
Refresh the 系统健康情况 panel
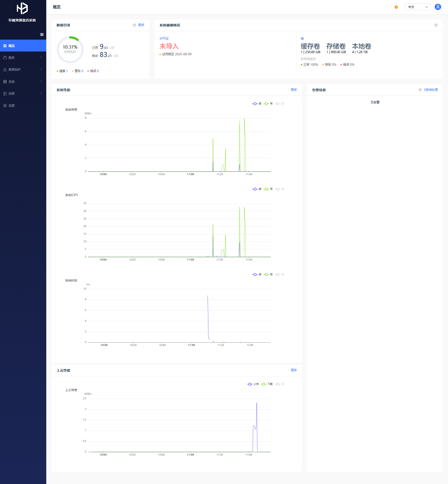point(436,25)
